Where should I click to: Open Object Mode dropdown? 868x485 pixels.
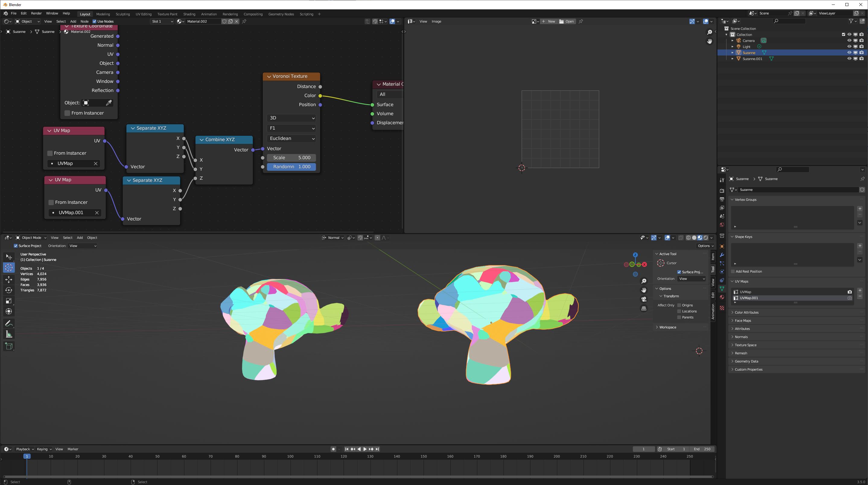coord(31,238)
